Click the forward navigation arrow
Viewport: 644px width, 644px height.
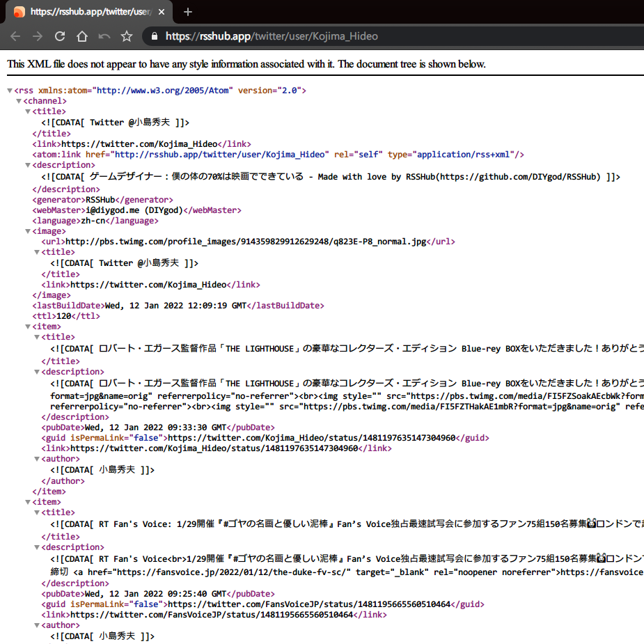pyautogui.click(x=37, y=36)
